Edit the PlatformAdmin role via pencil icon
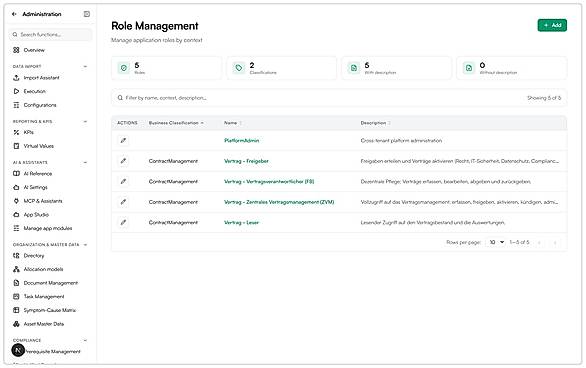 coord(123,140)
